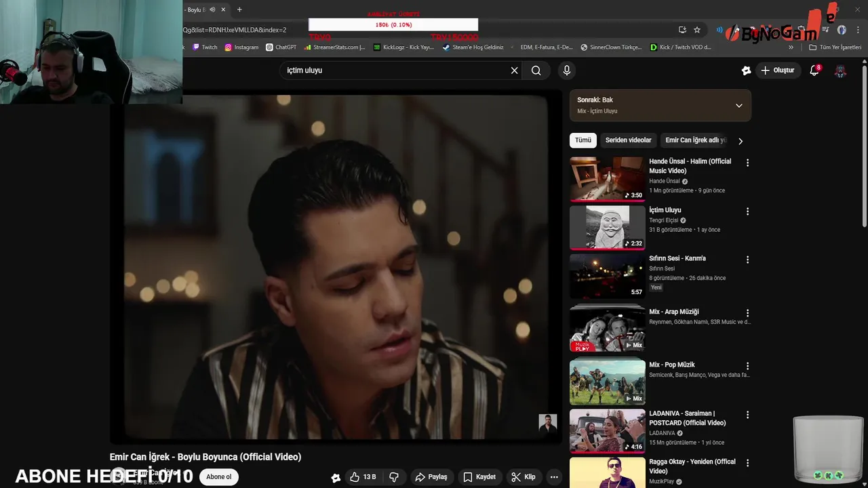The width and height of the screenshot is (868, 488).
Task: Click the Oluştur create button
Action: pyautogui.click(x=777, y=70)
